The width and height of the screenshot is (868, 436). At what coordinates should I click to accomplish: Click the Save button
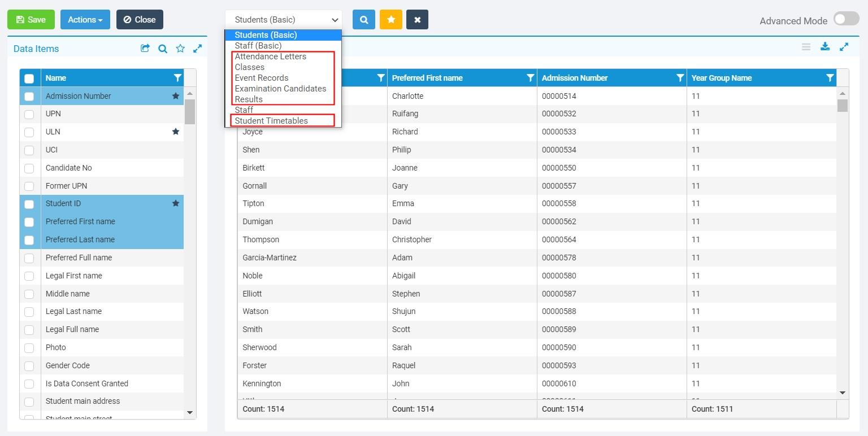[31, 19]
